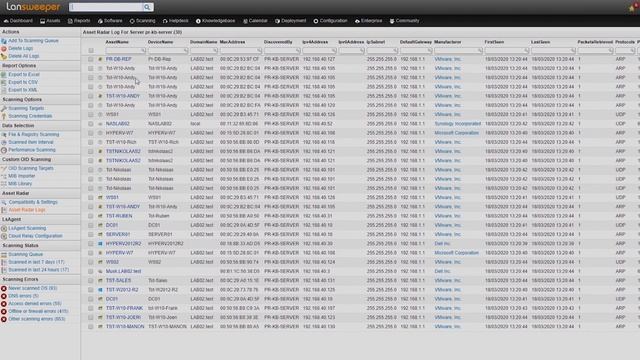Screen dimensions: 640x360
Task: Open Offline or firewall errors link
Action: tap(38, 311)
